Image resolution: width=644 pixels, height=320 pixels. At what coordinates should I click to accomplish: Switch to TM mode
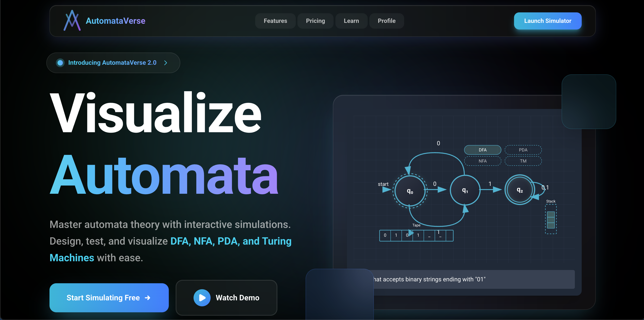tap(523, 161)
